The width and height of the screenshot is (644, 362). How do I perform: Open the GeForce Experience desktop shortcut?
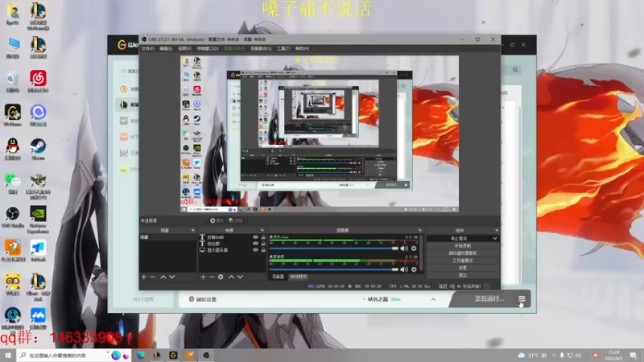[38, 220]
